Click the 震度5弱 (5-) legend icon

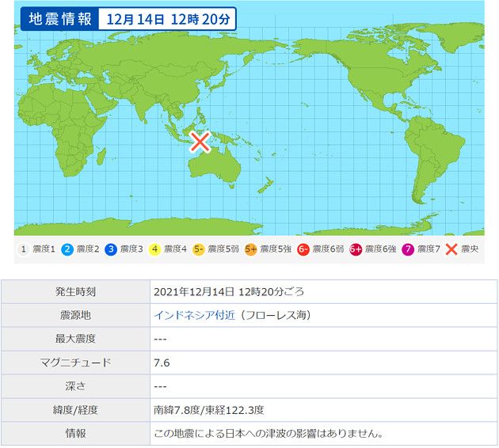coord(199,249)
